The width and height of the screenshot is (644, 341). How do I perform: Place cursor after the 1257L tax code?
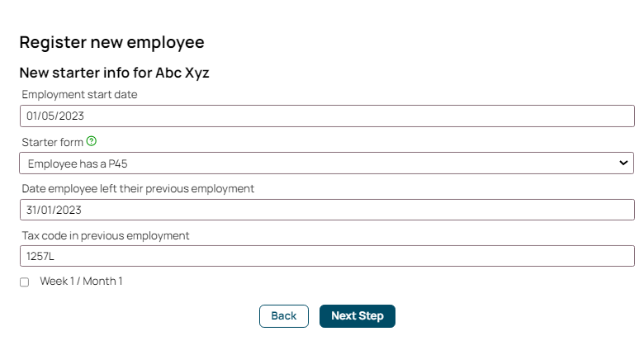[54, 256]
